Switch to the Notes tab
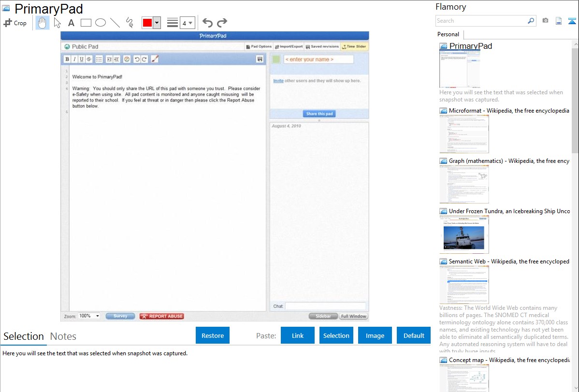The image size is (579, 392). [63, 336]
